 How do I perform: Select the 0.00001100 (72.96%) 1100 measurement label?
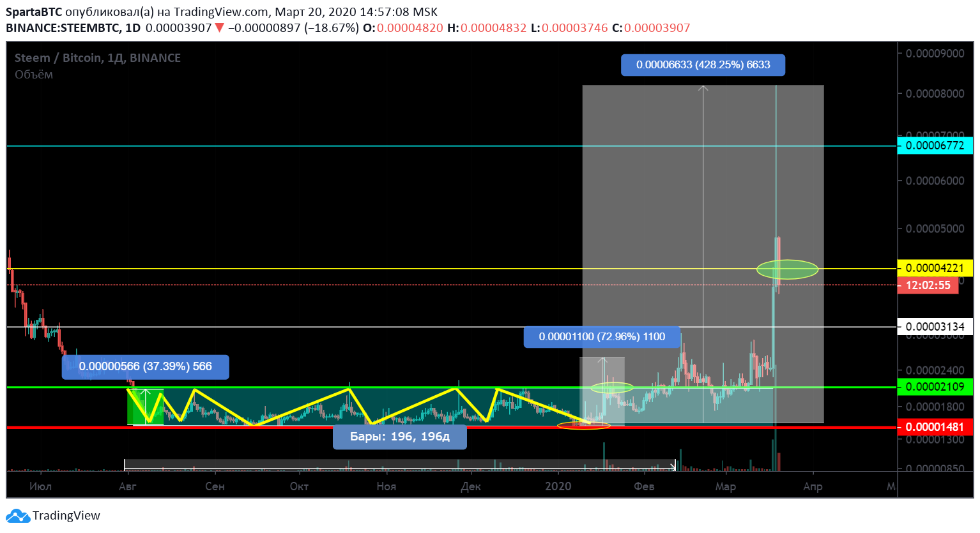[x=602, y=337]
